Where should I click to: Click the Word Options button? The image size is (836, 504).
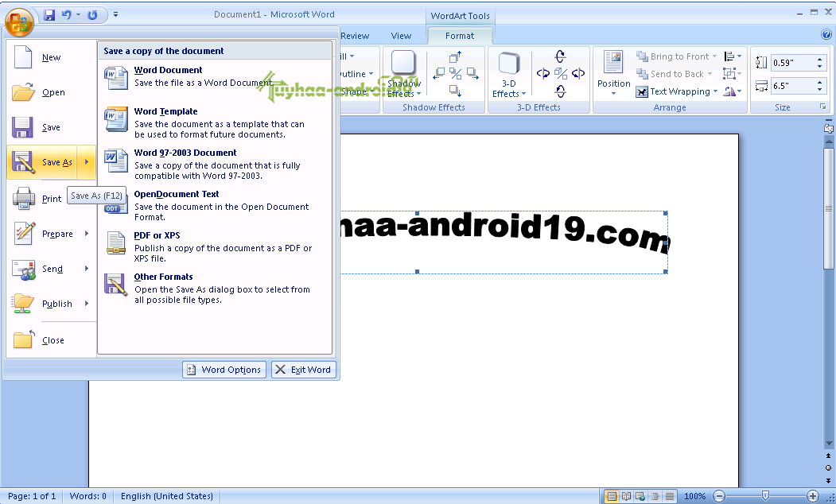[x=224, y=370]
